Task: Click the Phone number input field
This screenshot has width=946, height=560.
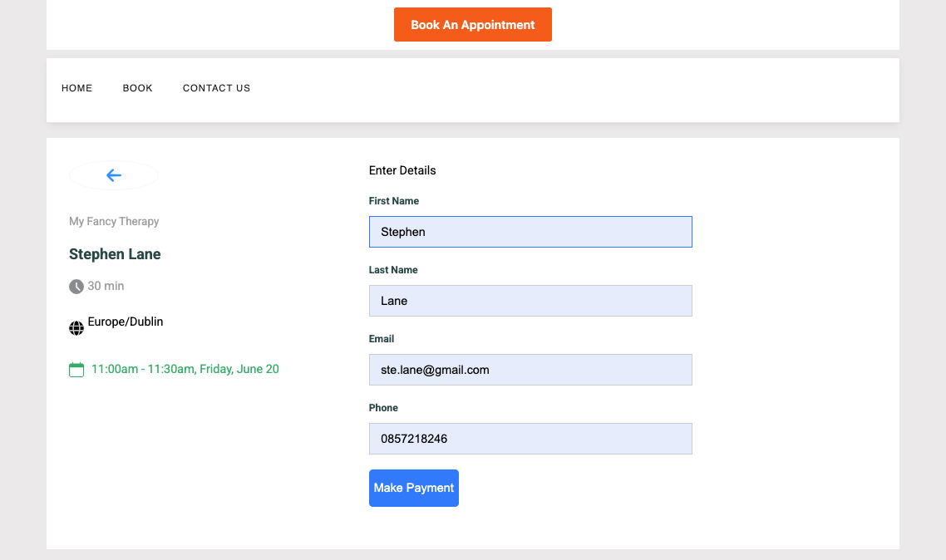Action: pyautogui.click(x=530, y=439)
